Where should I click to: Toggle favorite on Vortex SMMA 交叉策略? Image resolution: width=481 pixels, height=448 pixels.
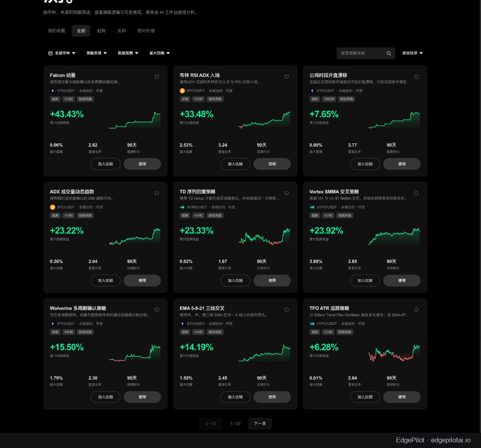click(416, 193)
